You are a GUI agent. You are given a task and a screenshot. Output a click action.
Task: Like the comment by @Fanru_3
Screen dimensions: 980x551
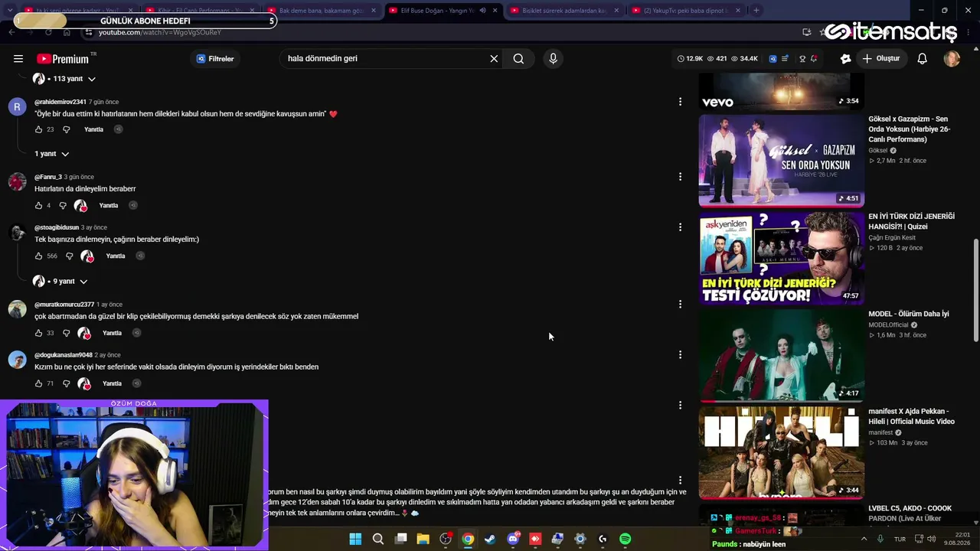[x=38, y=205]
